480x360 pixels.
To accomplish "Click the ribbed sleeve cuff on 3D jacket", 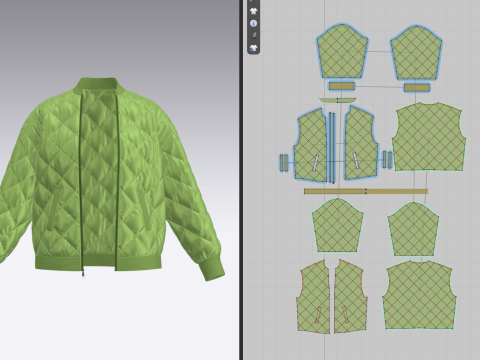I will click(x=212, y=268).
